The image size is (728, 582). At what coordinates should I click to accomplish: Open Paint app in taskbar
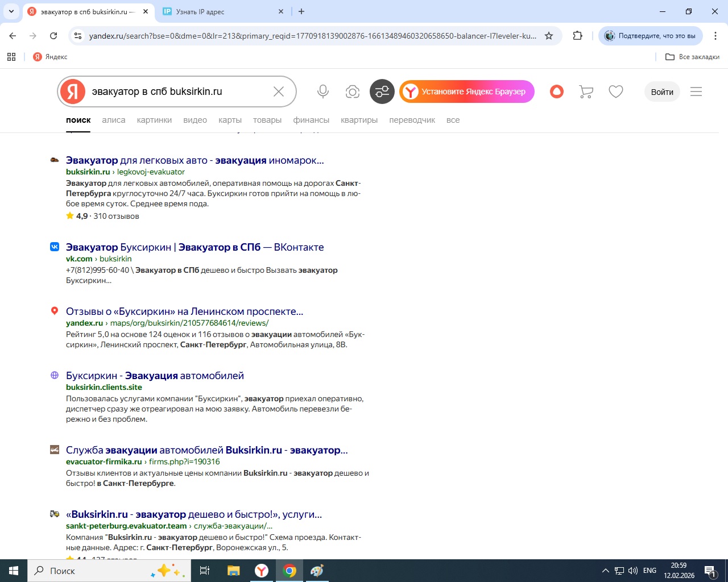click(317, 571)
